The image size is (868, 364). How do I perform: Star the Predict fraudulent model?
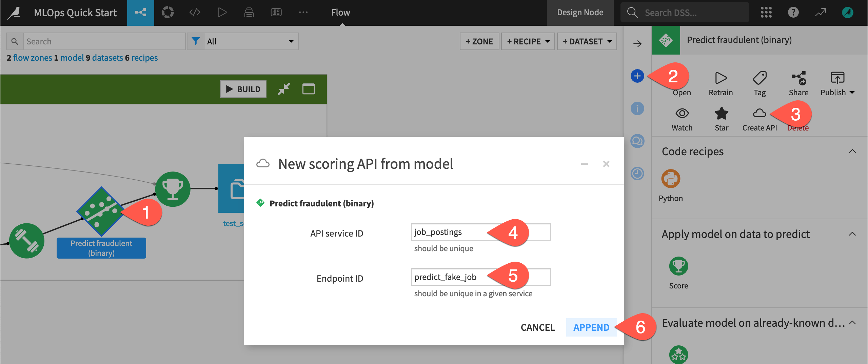(x=721, y=114)
